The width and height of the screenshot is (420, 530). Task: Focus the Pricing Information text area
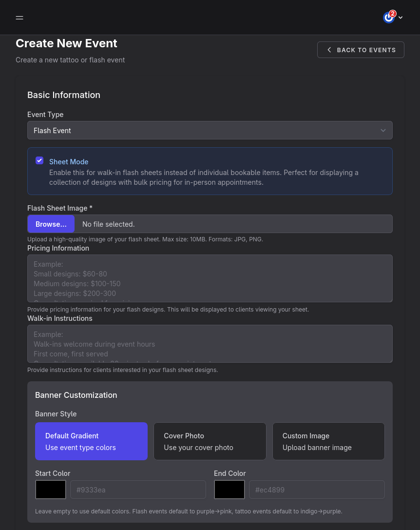coord(210,278)
